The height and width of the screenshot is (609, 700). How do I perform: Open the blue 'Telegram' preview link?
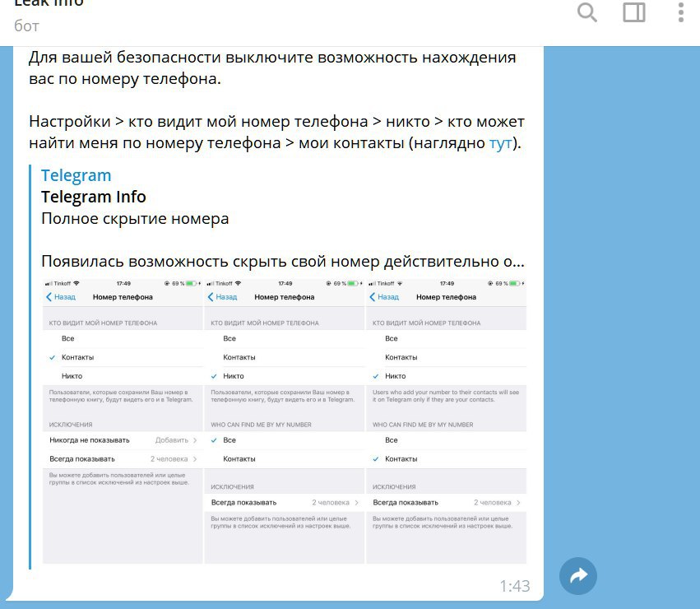coord(76,175)
